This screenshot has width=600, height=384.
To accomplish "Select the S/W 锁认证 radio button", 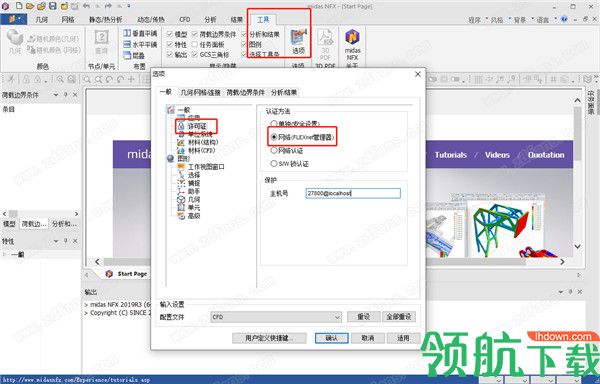I will [x=274, y=164].
